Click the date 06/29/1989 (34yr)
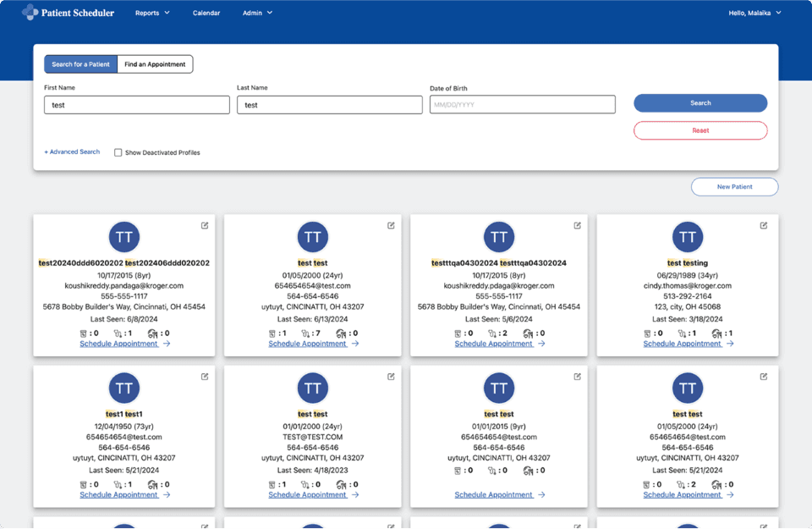Viewport: 812px width, 529px height. 687,275
